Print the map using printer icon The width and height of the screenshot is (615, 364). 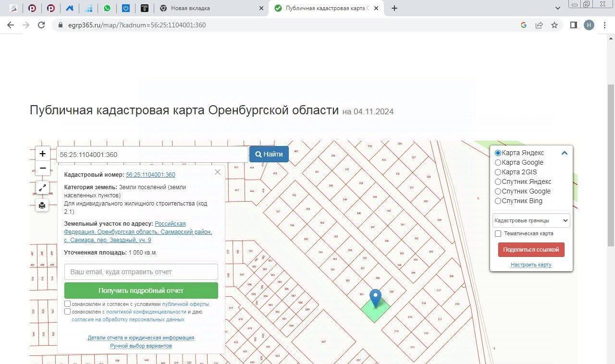pyautogui.click(x=43, y=206)
